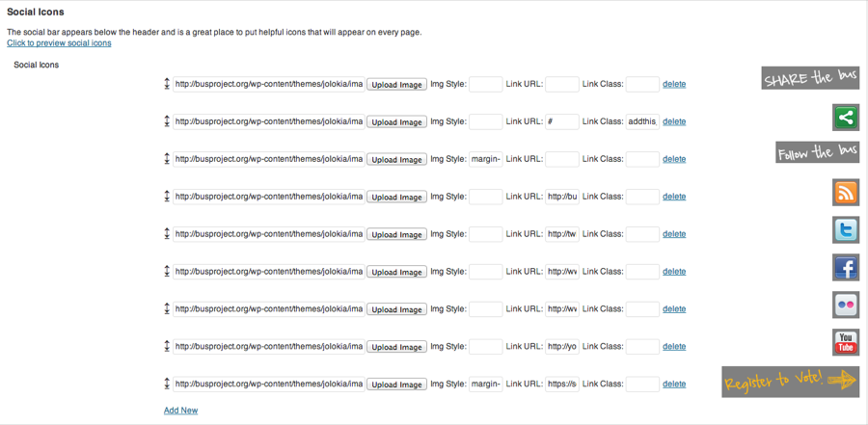Delete the SHARE the bus row
The image size is (868, 425).
coord(674,84)
